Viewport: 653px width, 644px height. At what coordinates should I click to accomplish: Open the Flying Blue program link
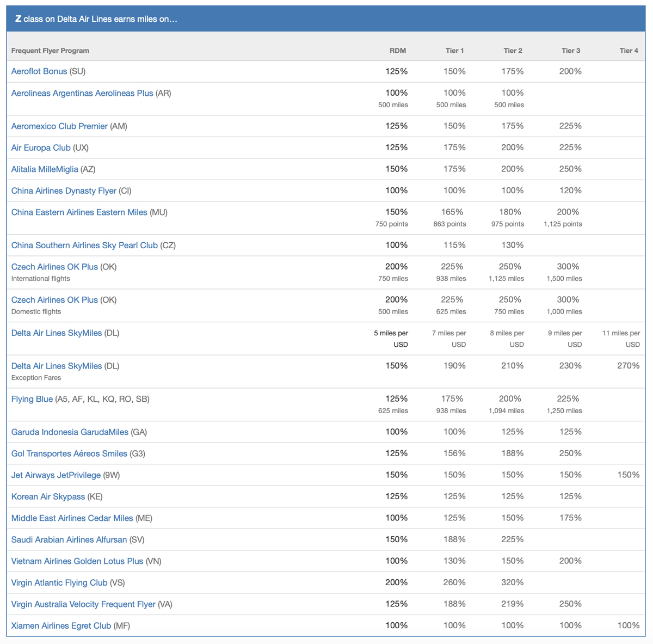(x=32, y=399)
